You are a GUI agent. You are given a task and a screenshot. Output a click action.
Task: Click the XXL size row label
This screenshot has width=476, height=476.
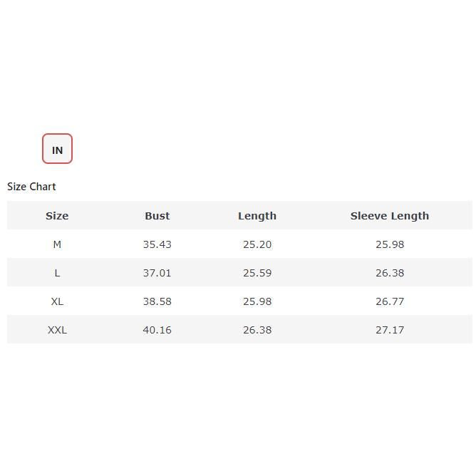[x=57, y=330]
